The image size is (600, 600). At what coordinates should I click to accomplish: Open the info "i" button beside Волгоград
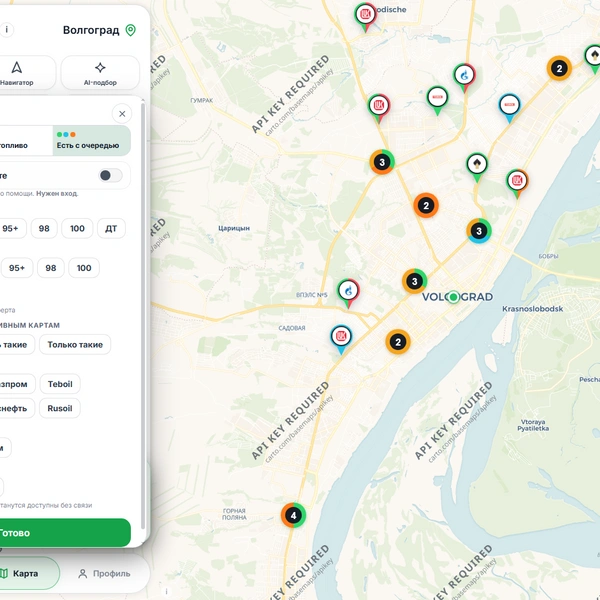click(x=7, y=29)
